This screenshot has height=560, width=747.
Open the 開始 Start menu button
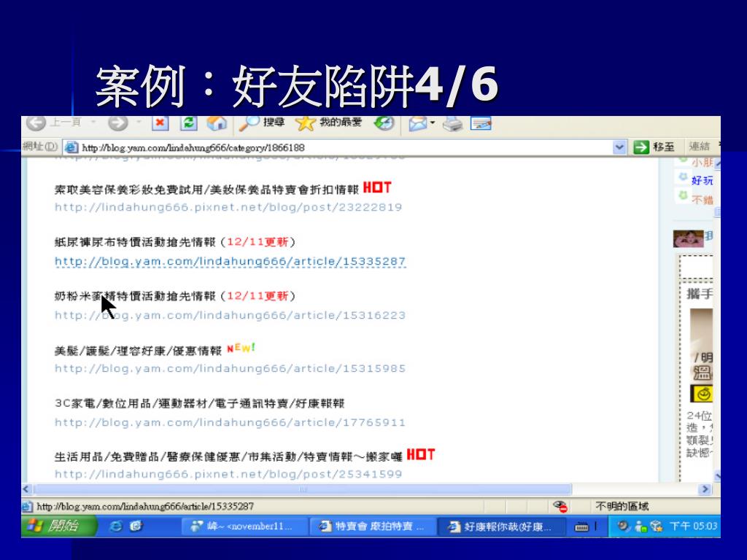coord(58,526)
